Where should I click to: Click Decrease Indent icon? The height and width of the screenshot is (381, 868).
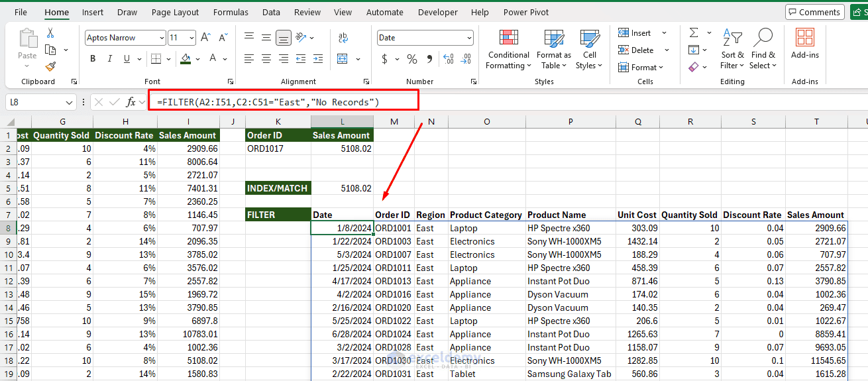[x=301, y=59]
